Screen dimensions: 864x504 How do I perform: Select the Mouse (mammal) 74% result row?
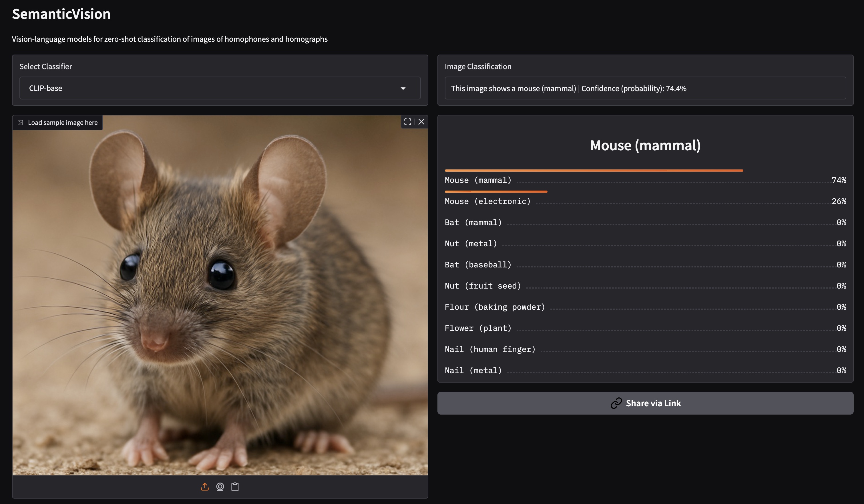tap(645, 180)
